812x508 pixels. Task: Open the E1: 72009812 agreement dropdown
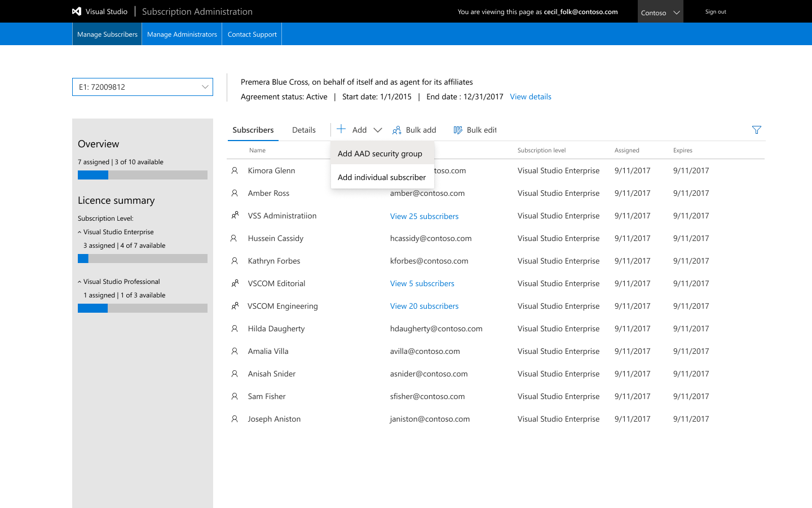tap(143, 87)
